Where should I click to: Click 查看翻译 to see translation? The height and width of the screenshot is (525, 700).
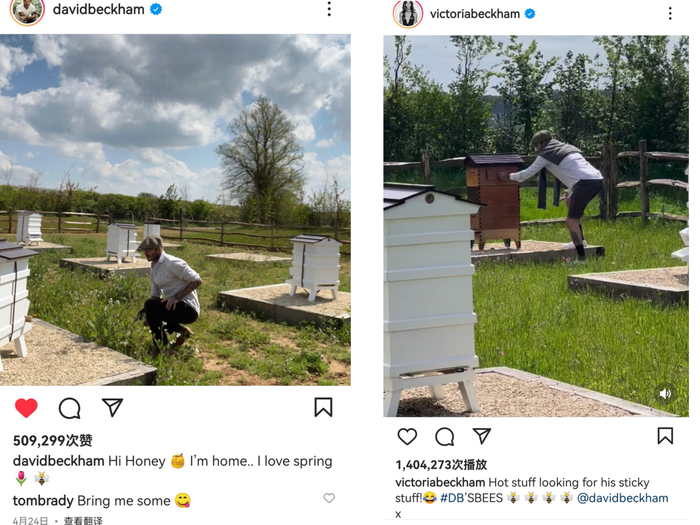click(83, 521)
